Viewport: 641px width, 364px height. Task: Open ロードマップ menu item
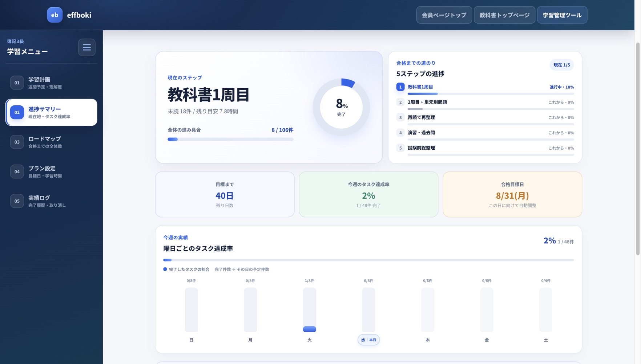click(x=51, y=142)
